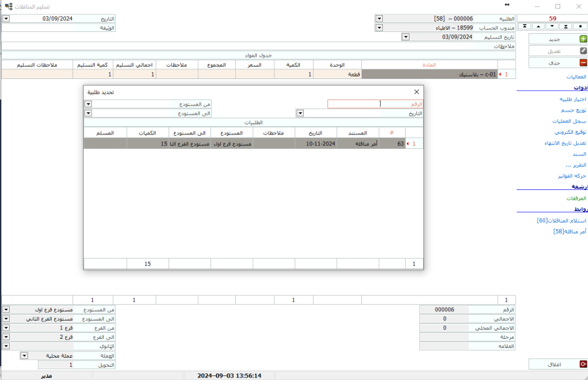Screen dimensions: 588x380
Task: Click the ملاحظات notes input field
Action: coord(237,46)
